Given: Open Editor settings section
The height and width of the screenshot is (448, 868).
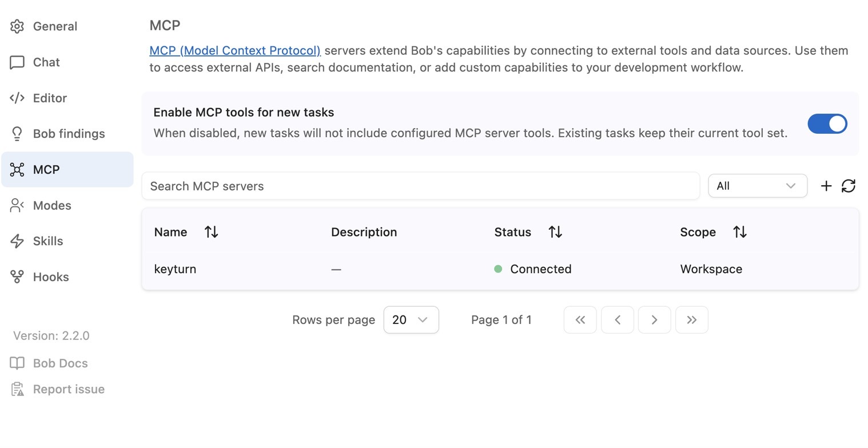Looking at the screenshot, I should [67, 98].
